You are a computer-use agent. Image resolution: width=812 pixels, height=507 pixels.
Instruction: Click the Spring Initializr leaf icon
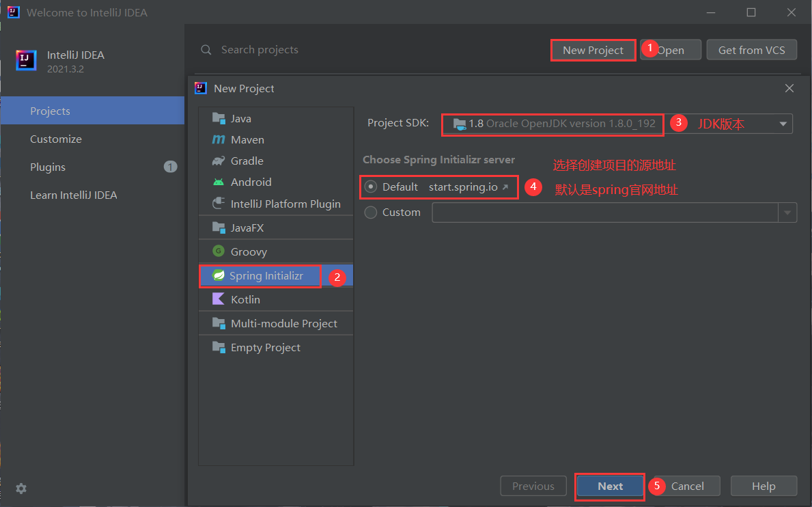pos(219,275)
